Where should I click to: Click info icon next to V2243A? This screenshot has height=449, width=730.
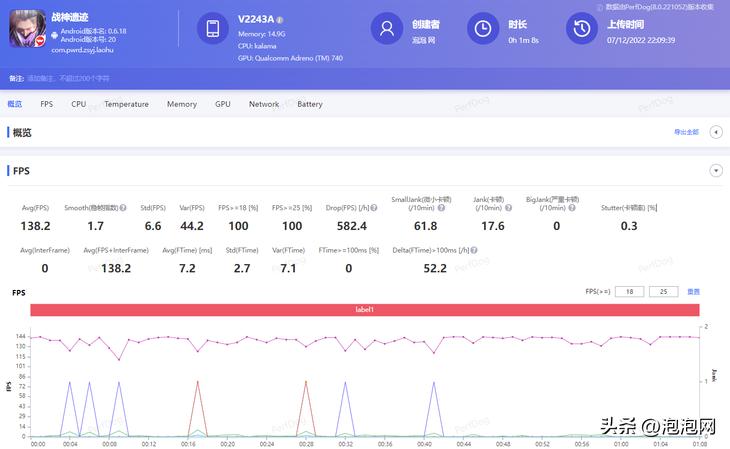point(280,20)
